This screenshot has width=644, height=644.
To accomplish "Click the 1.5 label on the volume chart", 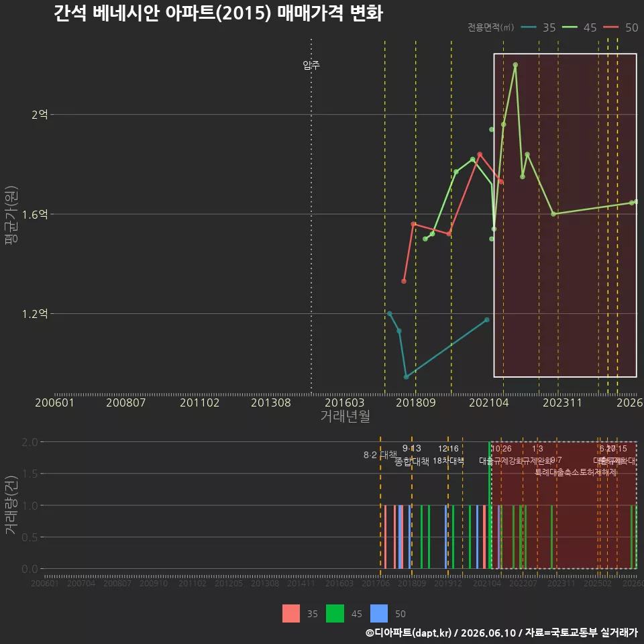I will [30, 474].
